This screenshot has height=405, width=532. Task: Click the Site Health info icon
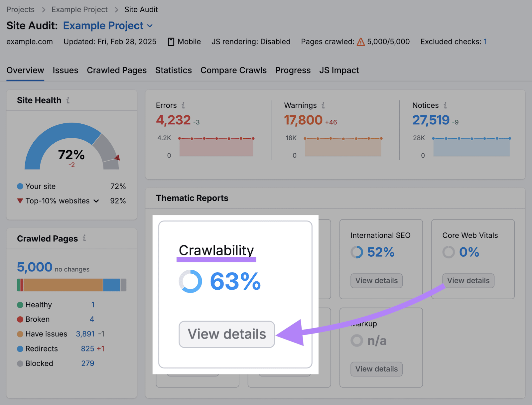(69, 100)
